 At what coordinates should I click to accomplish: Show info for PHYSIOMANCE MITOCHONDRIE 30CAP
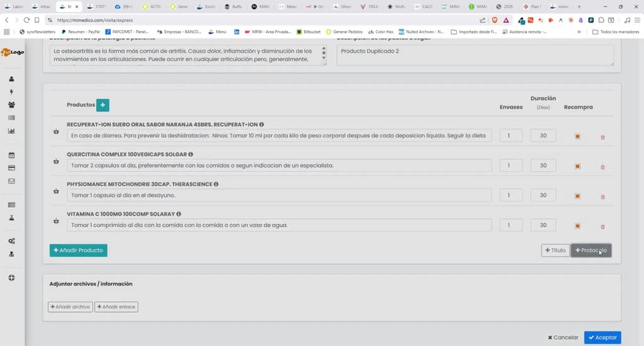216,184
